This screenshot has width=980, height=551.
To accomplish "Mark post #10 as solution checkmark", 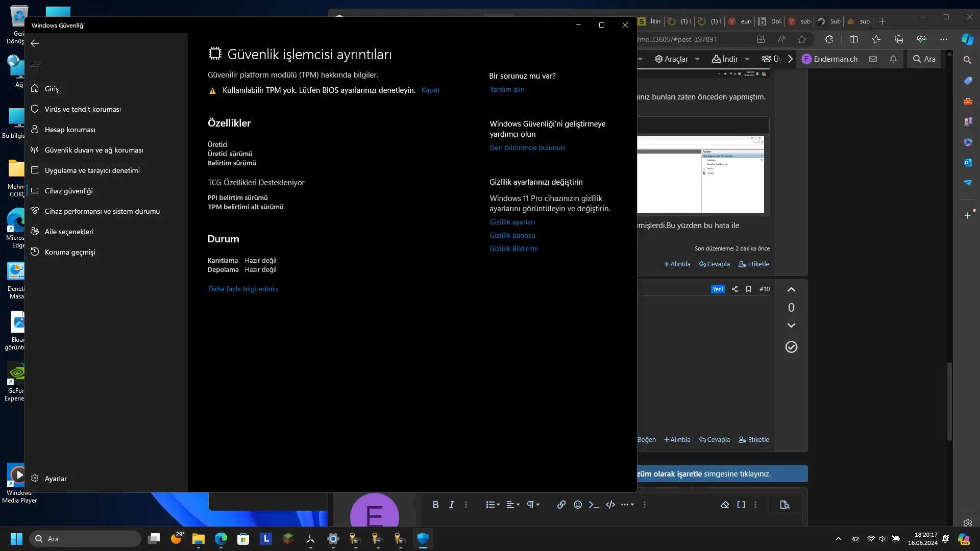I will [x=791, y=347].
